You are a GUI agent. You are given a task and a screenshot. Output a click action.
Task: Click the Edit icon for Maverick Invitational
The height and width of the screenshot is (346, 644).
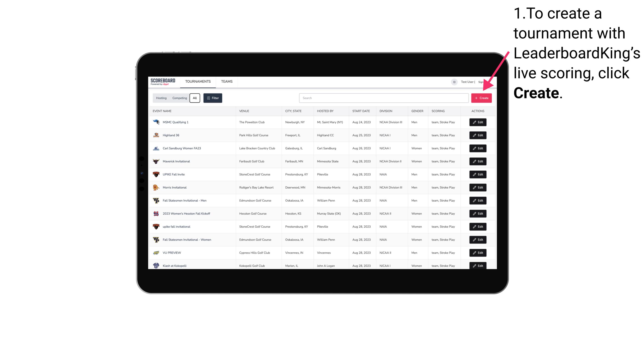477,161
